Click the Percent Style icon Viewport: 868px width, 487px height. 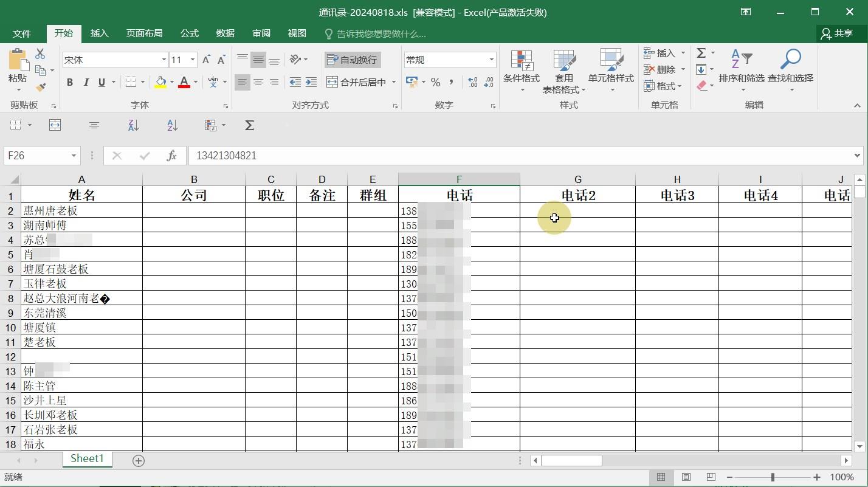click(x=435, y=82)
